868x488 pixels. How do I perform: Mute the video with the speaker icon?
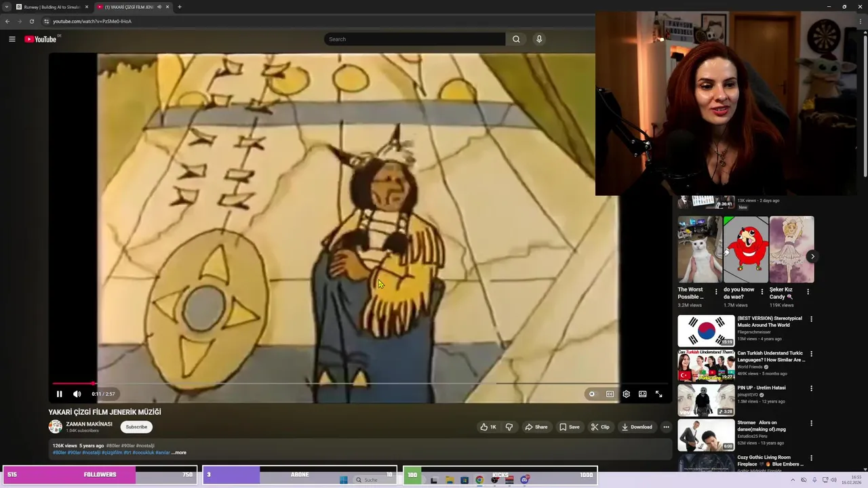click(x=77, y=394)
